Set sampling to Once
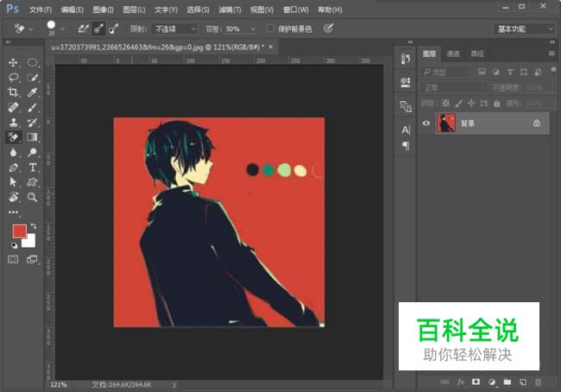 tap(98, 28)
